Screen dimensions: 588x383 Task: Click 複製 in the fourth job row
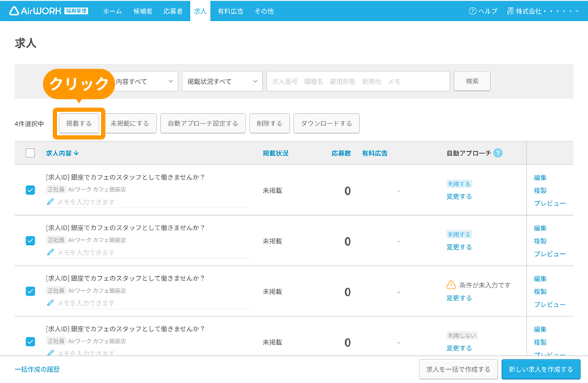pos(540,342)
